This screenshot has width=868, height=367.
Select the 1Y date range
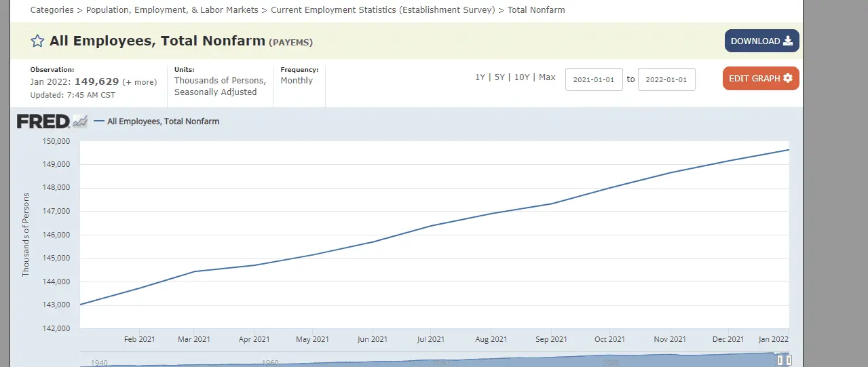480,77
